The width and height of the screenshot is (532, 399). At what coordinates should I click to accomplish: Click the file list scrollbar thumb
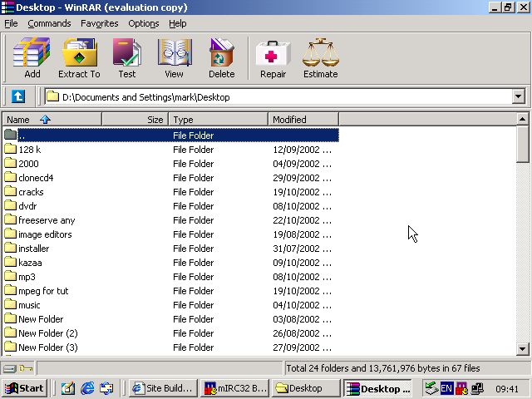pyautogui.click(x=522, y=144)
